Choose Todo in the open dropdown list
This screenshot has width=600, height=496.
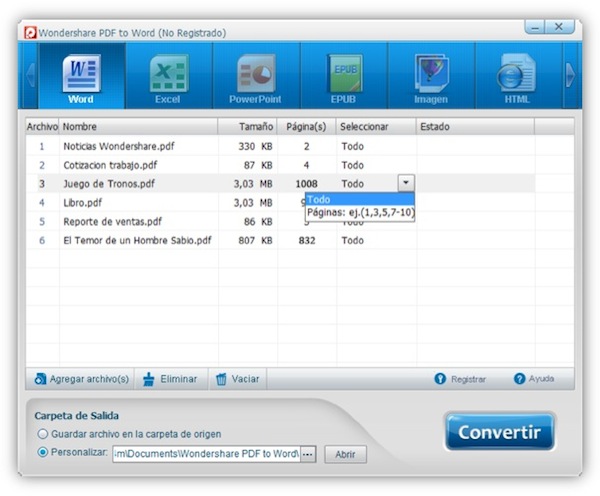tap(360, 199)
